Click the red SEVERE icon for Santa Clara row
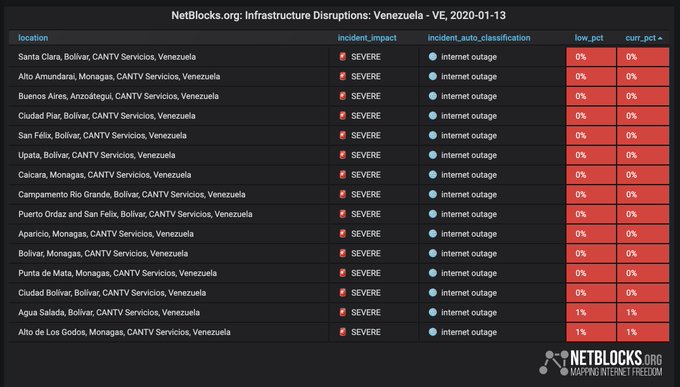This screenshot has width=680, height=387. [x=343, y=56]
